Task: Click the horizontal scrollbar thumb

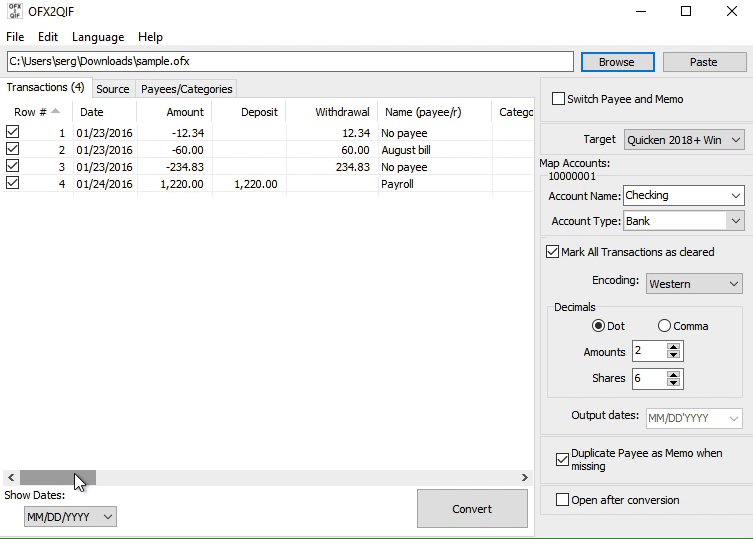Action: click(x=58, y=478)
